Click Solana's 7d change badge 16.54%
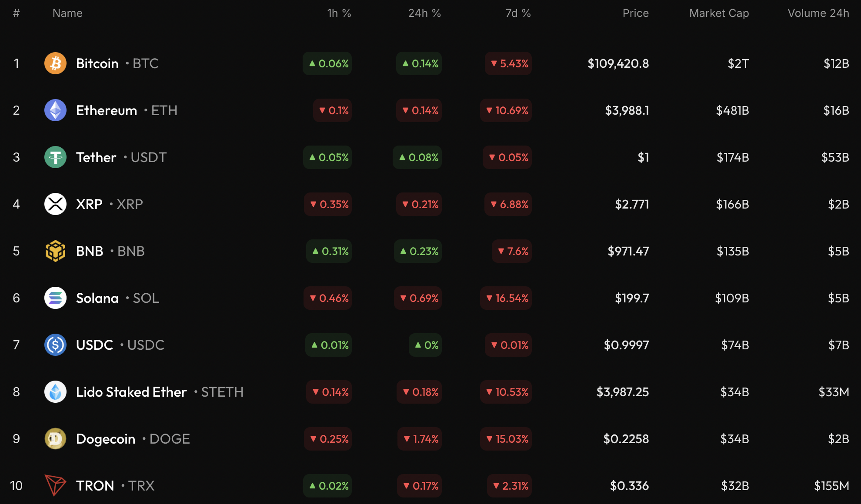 tap(506, 298)
